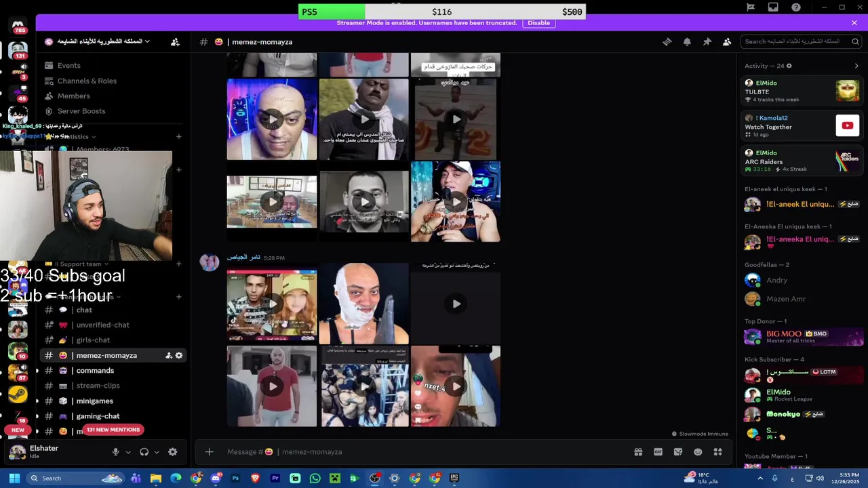868x488 pixels.
Task: Open WhatsApp from the taskbar
Action: pyautogui.click(x=315, y=479)
